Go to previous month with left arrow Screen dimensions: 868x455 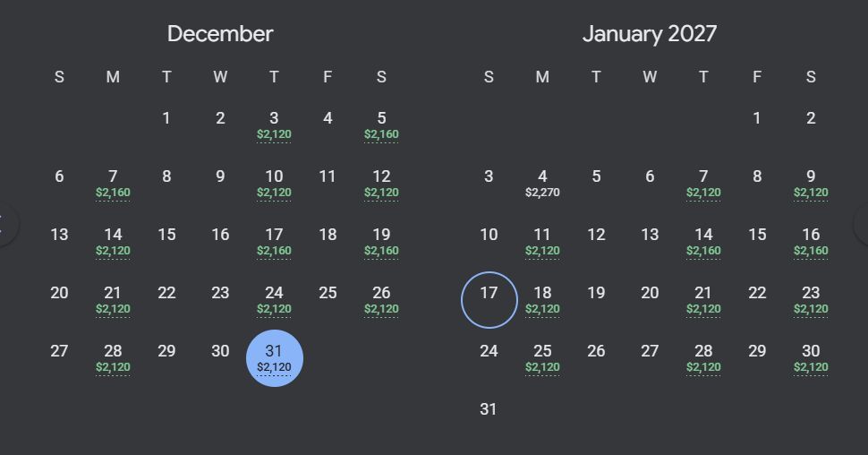4,225
